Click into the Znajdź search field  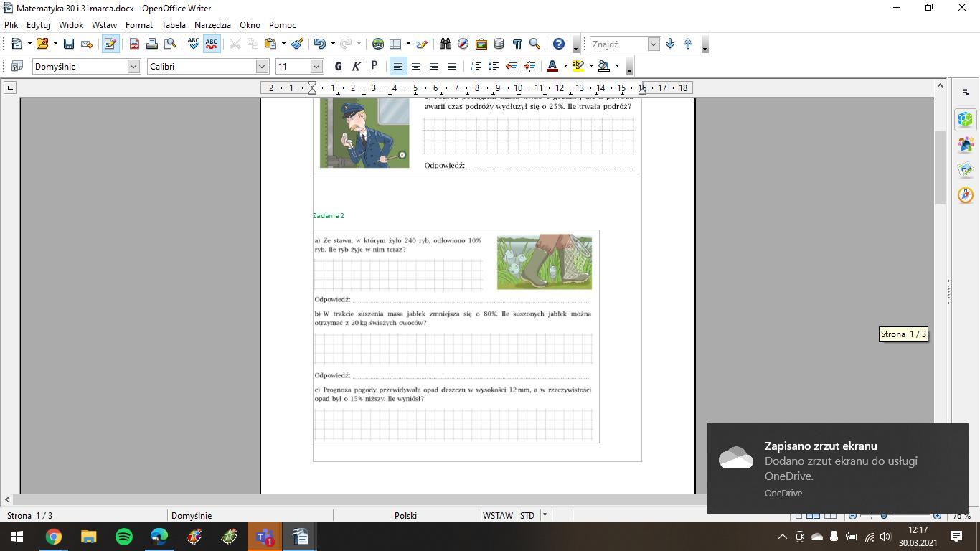(618, 44)
